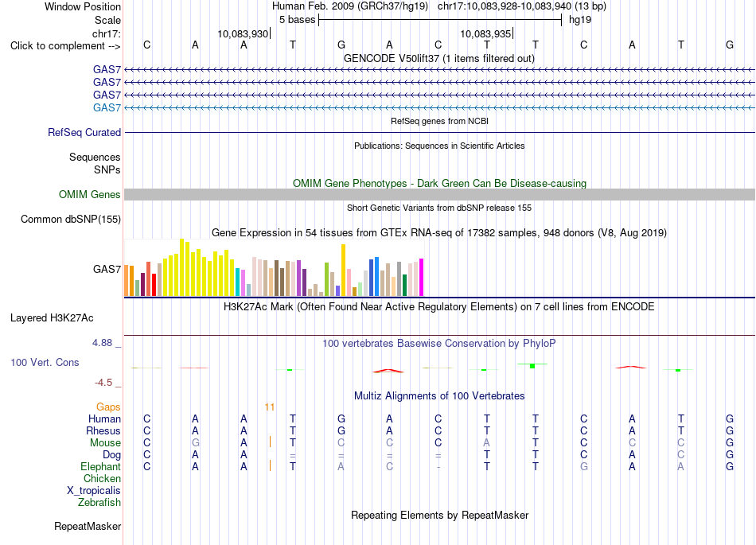Click the Human species row label

point(104,418)
